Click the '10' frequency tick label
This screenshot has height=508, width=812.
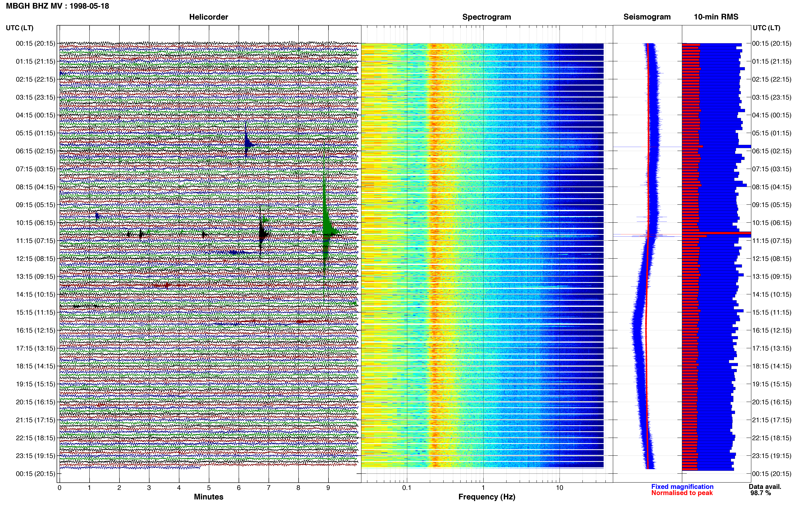559,488
